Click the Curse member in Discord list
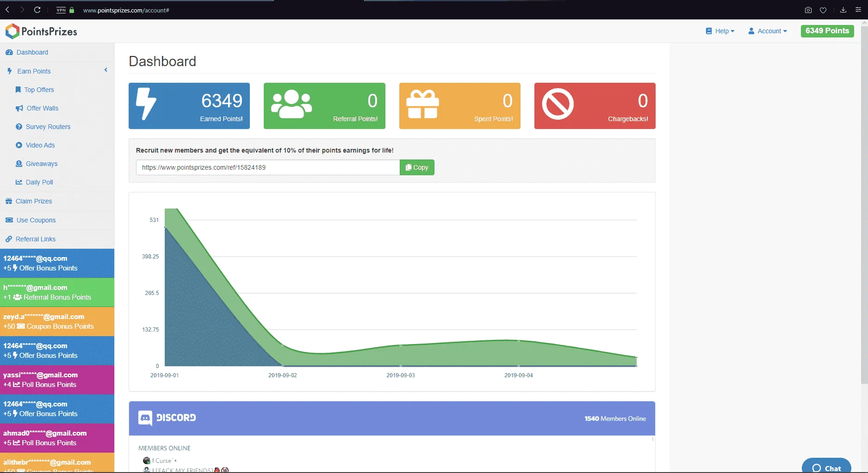The image size is (868, 473). click(x=159, y=461)
